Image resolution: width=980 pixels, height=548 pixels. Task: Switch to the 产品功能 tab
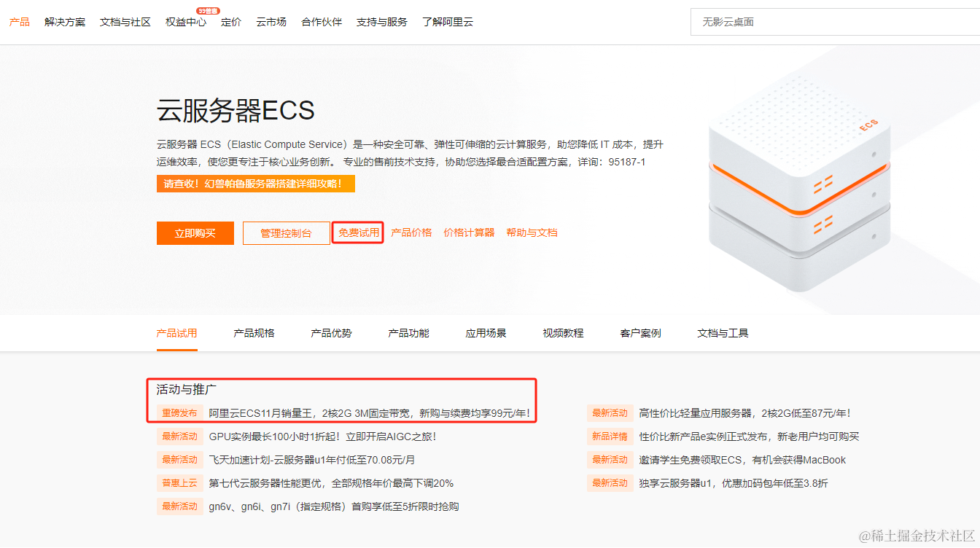[x=408, y=333]
